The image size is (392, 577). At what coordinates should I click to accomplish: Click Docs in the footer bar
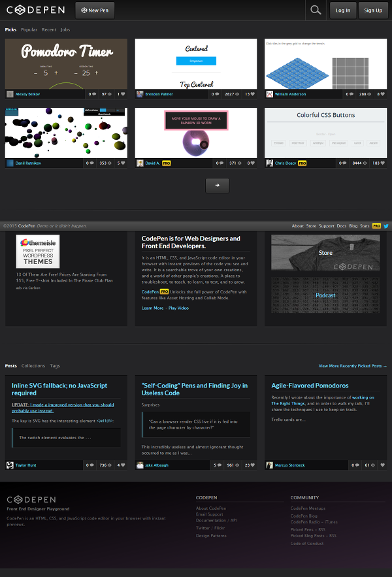(x=341, y=226)
